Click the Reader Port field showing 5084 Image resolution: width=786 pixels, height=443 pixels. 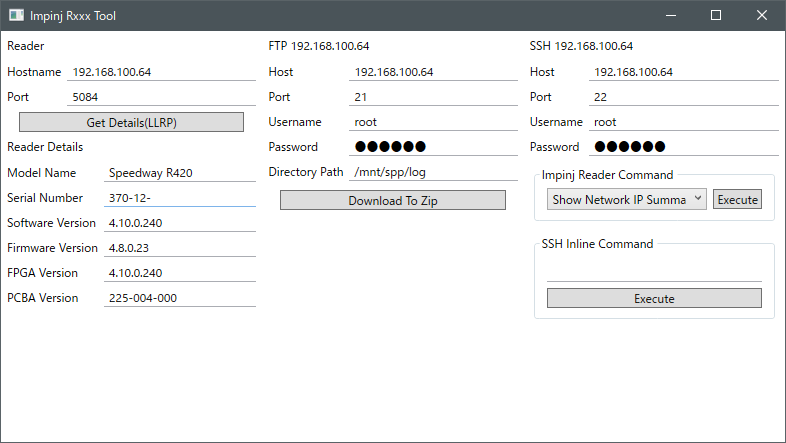161,97
